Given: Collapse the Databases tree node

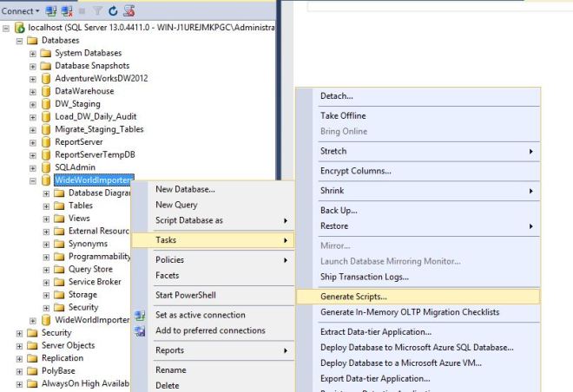Looking at the screenshot, I should pyautogui.click(x=20, y=41).
